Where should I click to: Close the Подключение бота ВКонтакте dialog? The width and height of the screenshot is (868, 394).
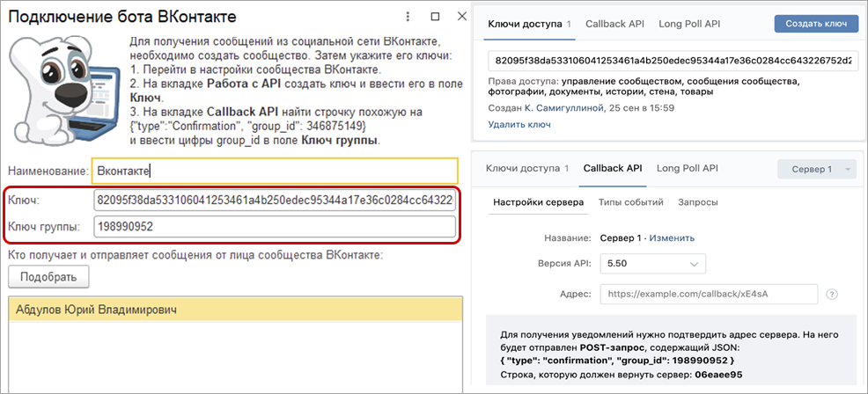(x=462, y=17)
